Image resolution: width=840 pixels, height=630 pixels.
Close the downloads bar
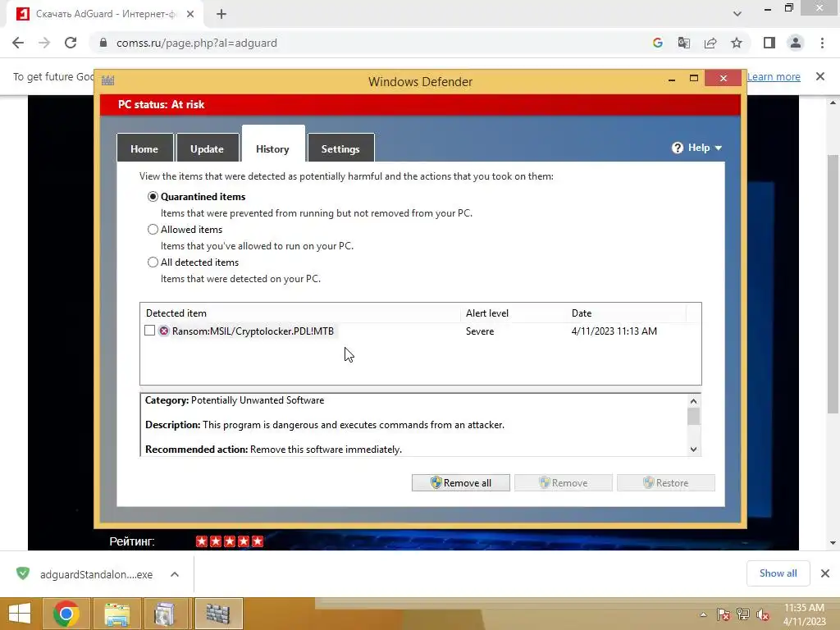pyautogui.click(x=825, y=573)
